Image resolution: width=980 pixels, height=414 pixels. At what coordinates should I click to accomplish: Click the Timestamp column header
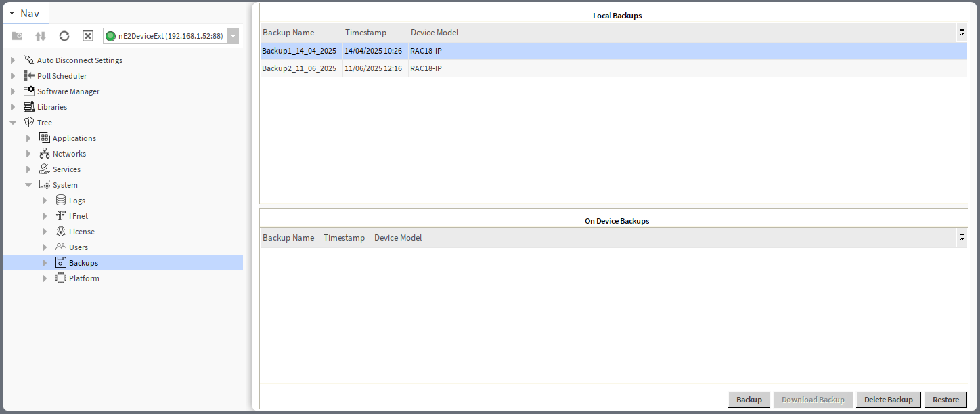pyautogui.click(x=365, y=32)
